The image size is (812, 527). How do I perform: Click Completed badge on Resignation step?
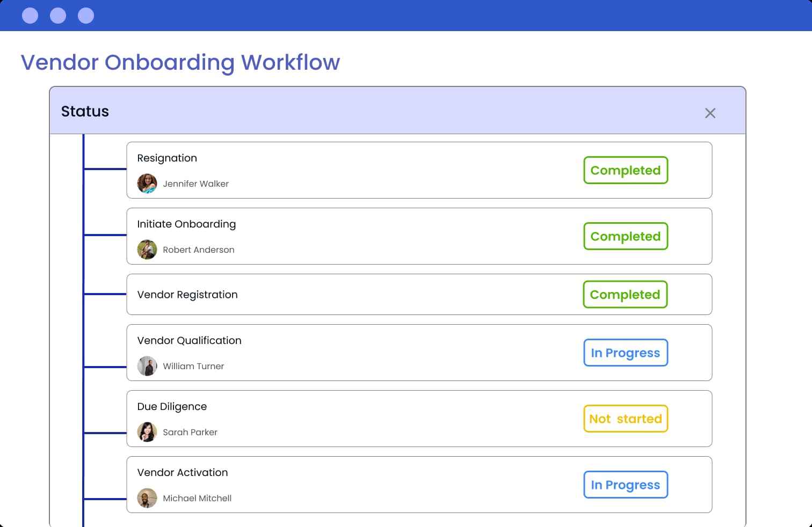626,170
